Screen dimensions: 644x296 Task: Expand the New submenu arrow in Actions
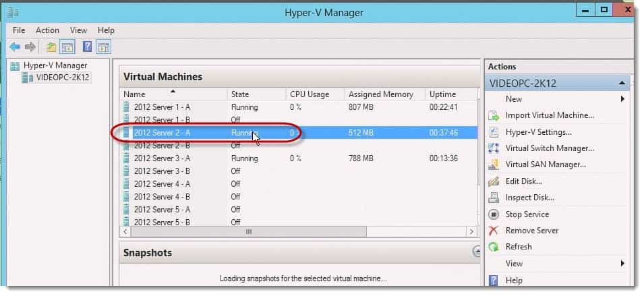coord(622,99)
